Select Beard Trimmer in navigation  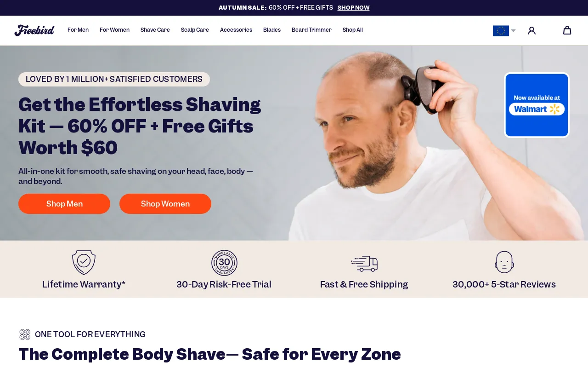[311, 30]
